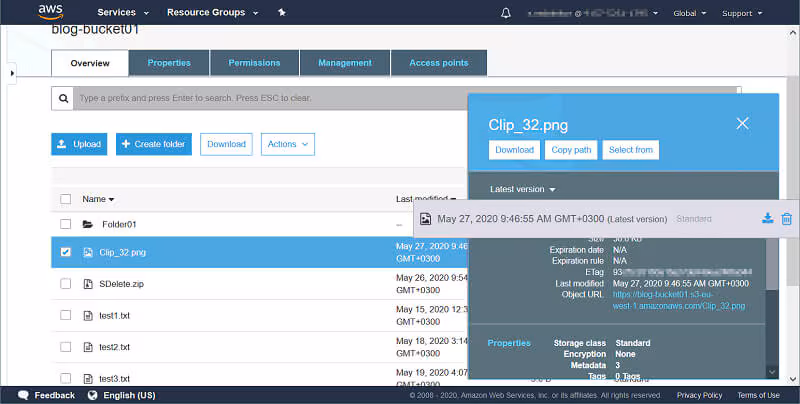Open the Actions dropdown button

pyautogui.click(x=288, y=144)
